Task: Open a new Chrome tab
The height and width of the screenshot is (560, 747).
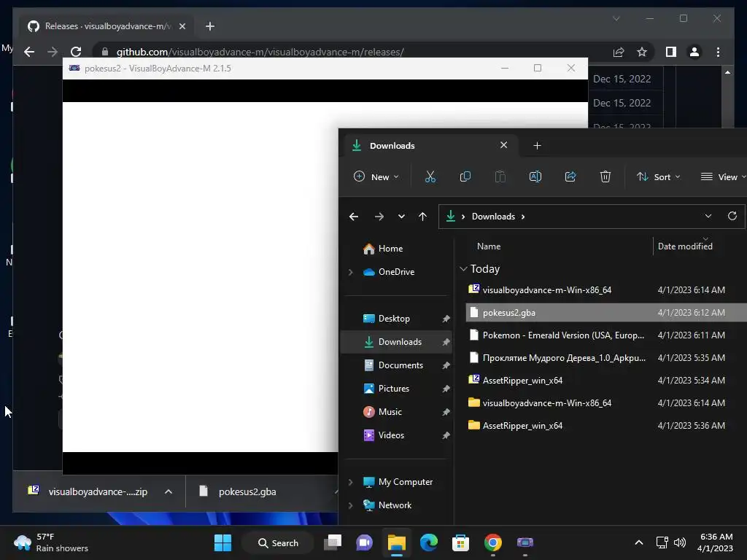Action: click(x=210, y=26)
